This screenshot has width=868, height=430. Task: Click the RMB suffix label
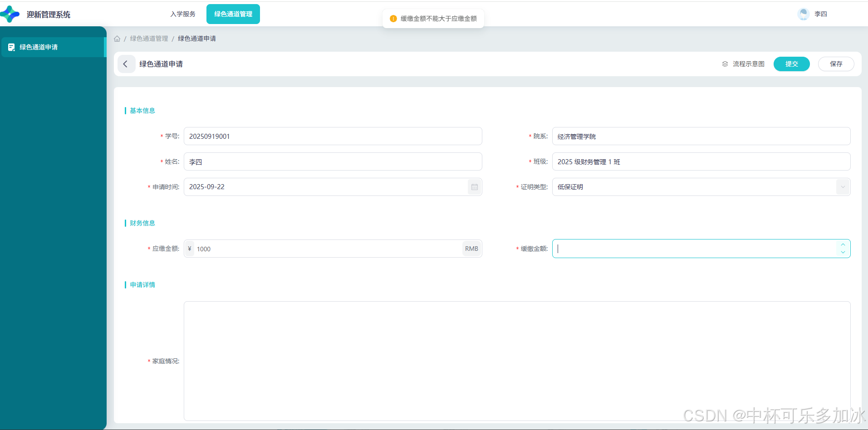(471, 249)
